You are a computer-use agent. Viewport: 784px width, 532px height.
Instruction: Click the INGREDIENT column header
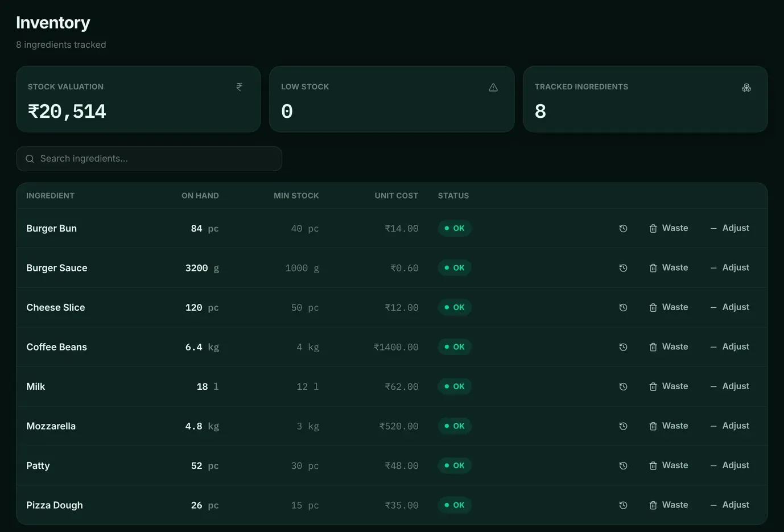(x=50, y=196)
